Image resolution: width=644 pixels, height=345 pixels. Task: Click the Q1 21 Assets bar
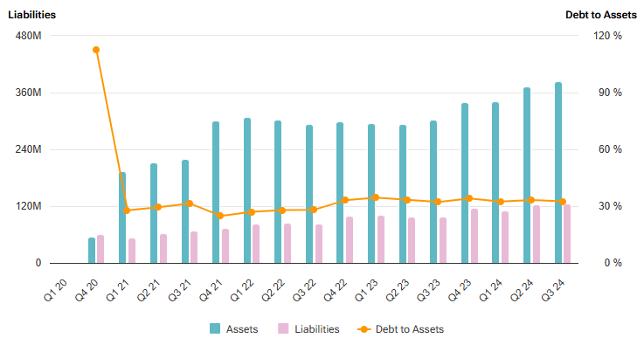[122, 217]
